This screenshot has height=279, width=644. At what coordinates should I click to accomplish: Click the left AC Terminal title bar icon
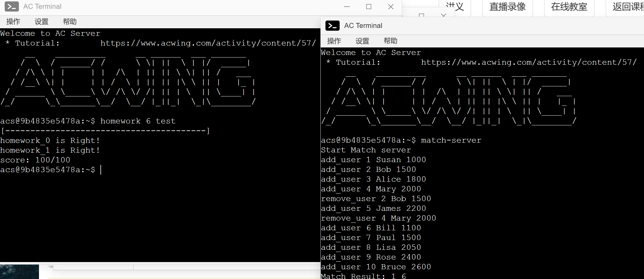(x=12, y=7)
